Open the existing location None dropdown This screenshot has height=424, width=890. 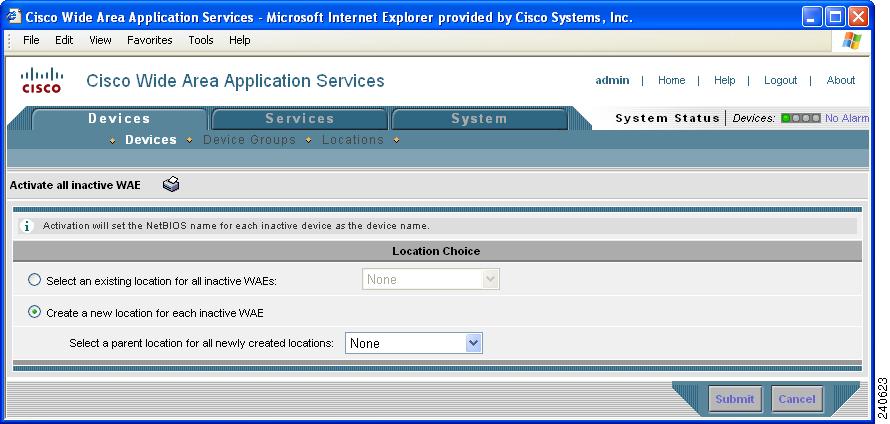(431, 279)
